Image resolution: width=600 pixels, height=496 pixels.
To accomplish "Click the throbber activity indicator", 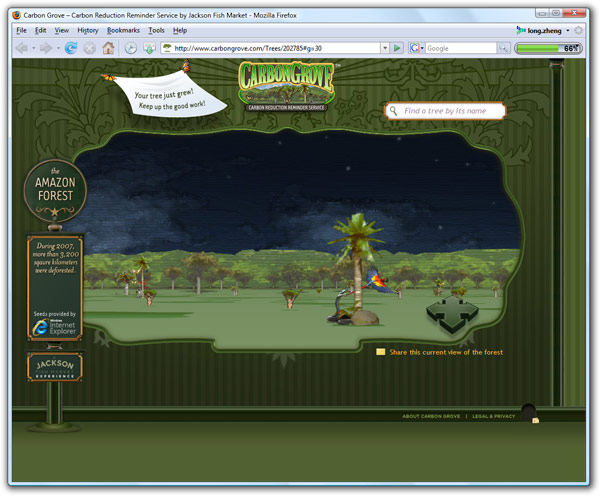I will [579, 30].
